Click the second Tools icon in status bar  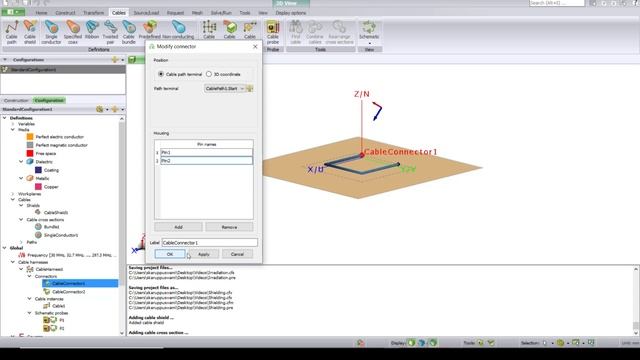(x=491, y=342)
